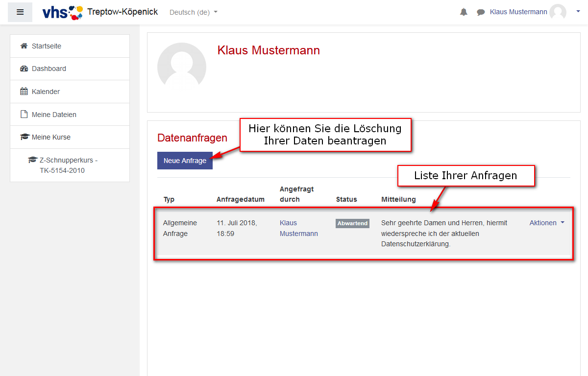
Task: Toggle the hamburger side menu button
Action: coord(20,12)
